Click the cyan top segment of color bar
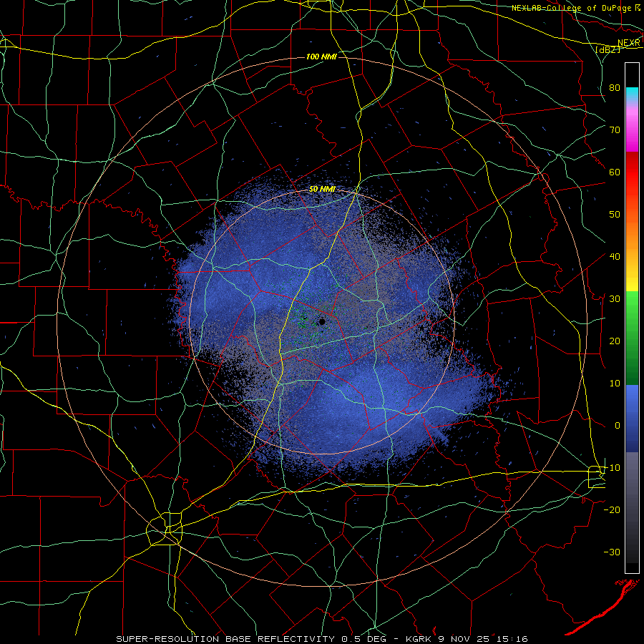This screenshot has width=644, height=644. pos(632,94)
